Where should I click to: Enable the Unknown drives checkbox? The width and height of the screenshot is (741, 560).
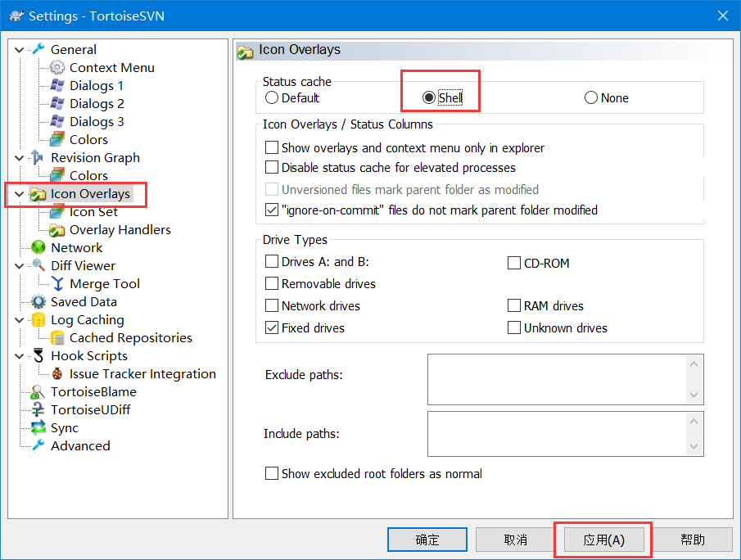pyautogui.click(x=514, y=328)
